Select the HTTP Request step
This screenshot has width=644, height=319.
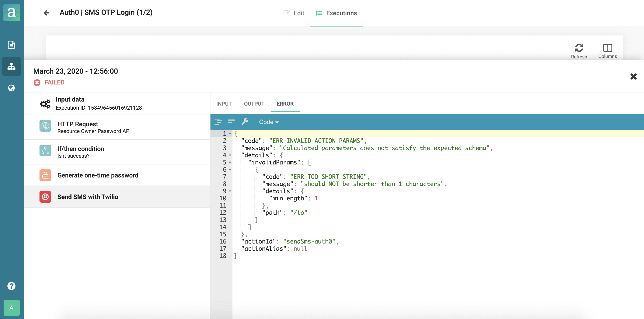[117, 127]
